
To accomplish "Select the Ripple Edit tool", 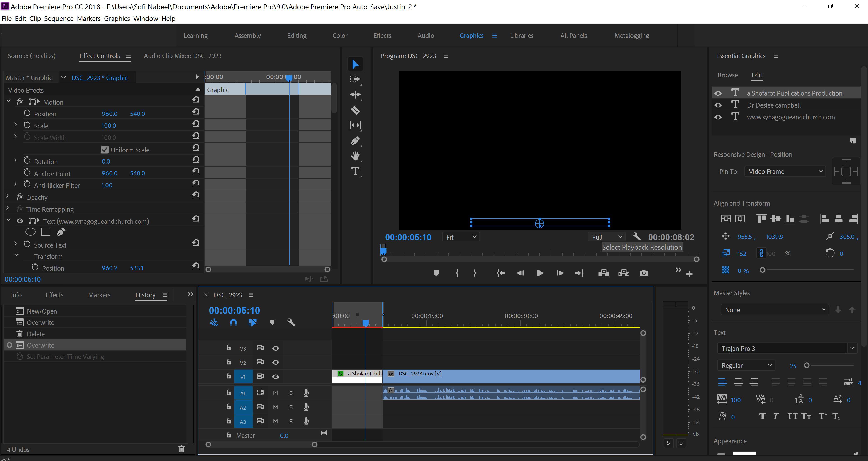I will (355, 94).
